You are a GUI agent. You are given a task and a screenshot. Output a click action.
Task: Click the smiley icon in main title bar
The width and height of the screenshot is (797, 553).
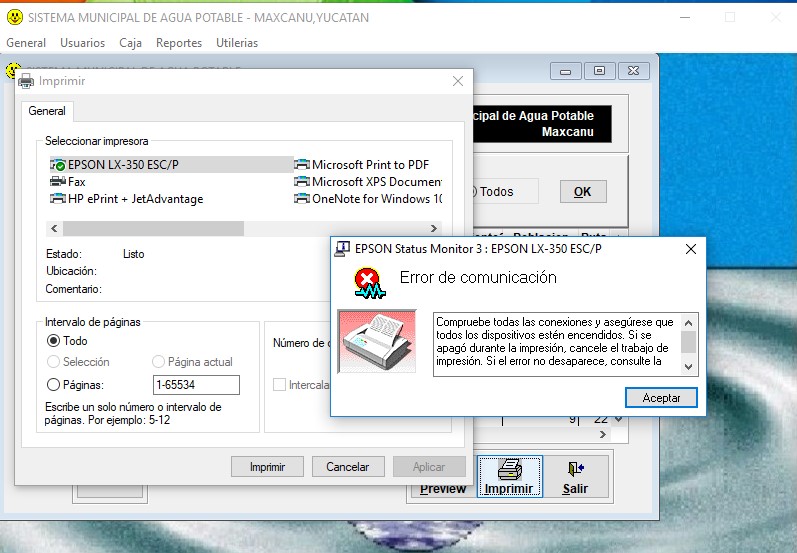coord(15,17)
